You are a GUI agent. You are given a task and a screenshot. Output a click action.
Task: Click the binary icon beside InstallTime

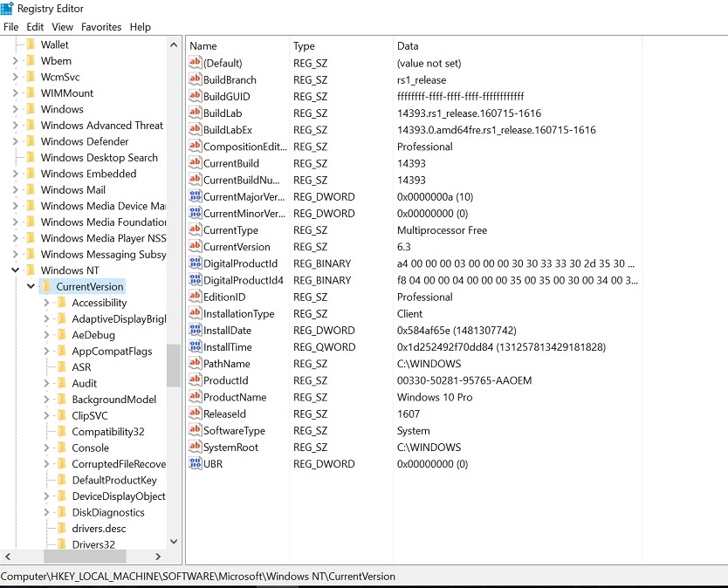tap(195, 346)
